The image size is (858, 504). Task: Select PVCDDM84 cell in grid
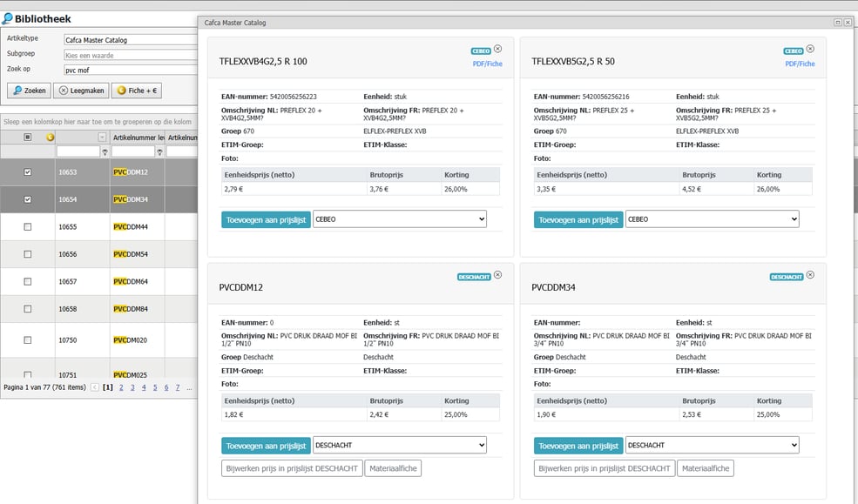pyautogui.click(x=138, y=308)
